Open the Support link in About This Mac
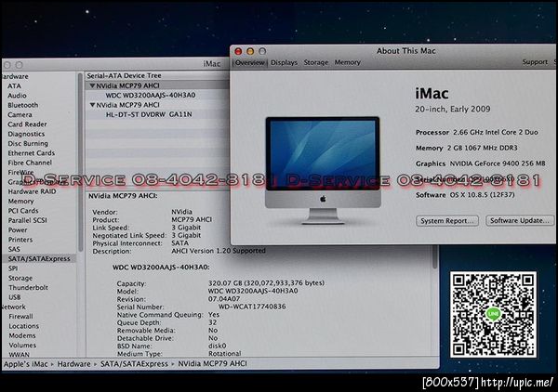The width and height of the screenshot is (558, 392). click(x=535, y=62)
